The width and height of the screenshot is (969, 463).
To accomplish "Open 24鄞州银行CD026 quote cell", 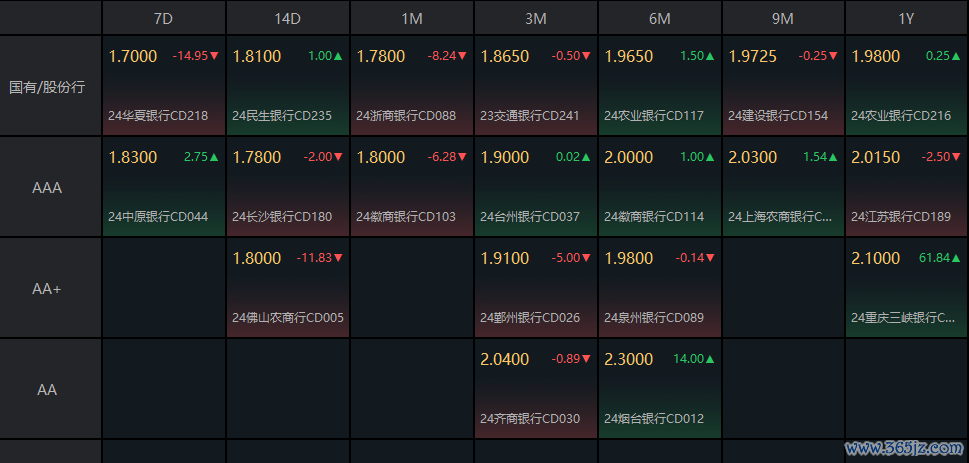I will [x=536, y=288].
